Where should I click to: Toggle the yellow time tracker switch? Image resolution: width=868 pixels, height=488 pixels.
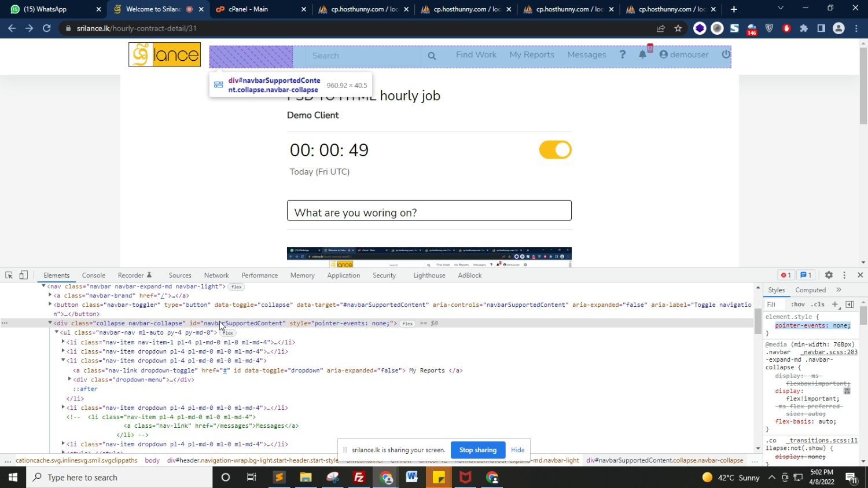click(x=555, y=150)
